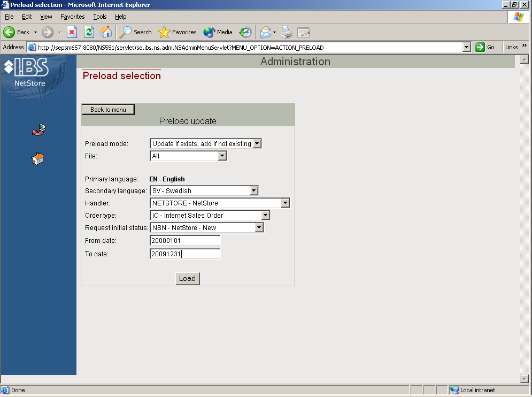Click the From date input field
The image size is (532, 397).
pyautogui.click(x=185, y=241)
